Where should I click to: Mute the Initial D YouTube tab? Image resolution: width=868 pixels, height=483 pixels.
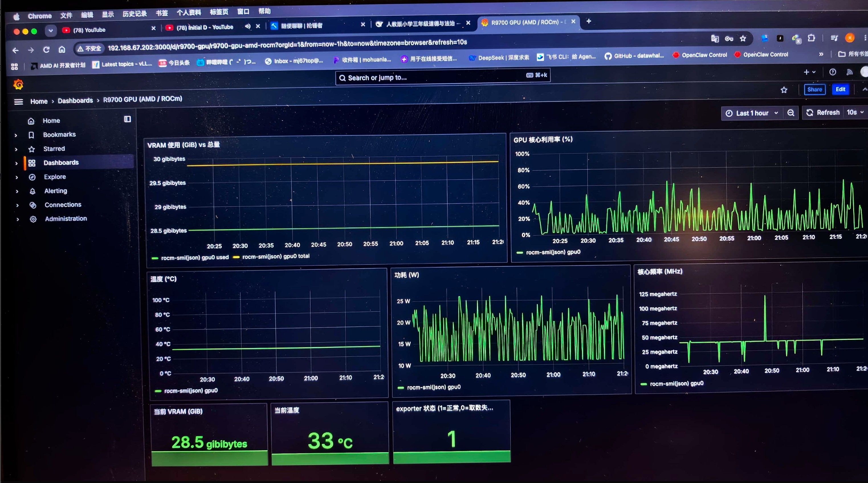[x=248, y=26]
